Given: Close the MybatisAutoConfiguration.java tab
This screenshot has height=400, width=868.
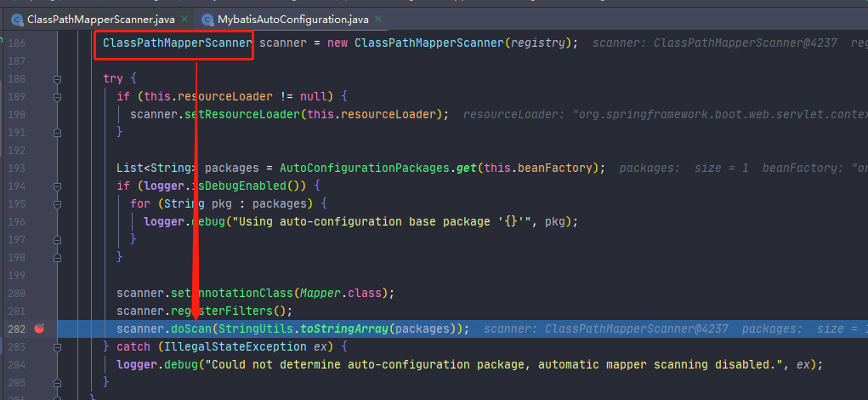Looking at the screenshot, I should point(378,20).
